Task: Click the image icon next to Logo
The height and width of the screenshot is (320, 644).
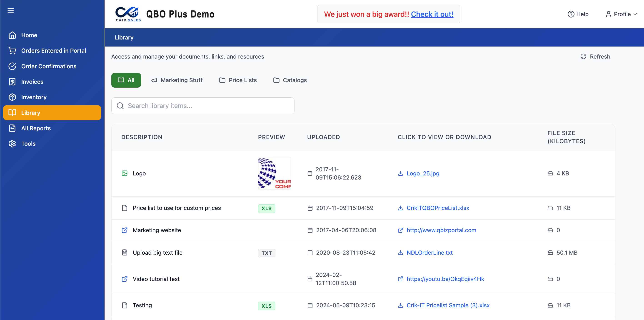Action: click(125, 173)
